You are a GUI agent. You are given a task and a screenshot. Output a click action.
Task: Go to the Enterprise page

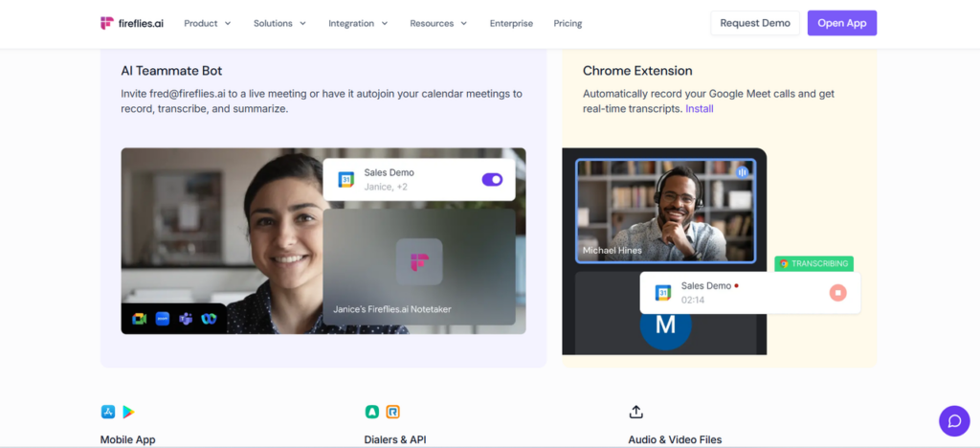click(x=511, y=23)
